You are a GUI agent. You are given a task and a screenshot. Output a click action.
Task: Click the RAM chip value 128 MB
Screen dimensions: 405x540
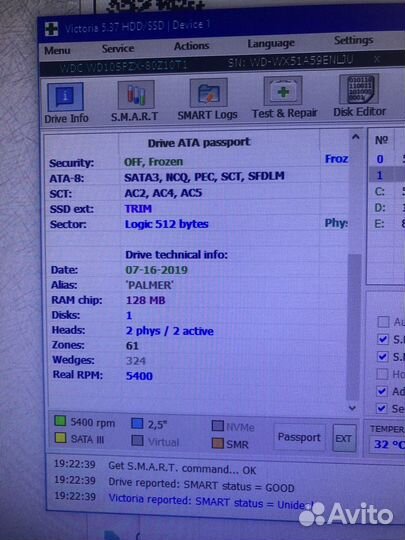click(145, 300)
